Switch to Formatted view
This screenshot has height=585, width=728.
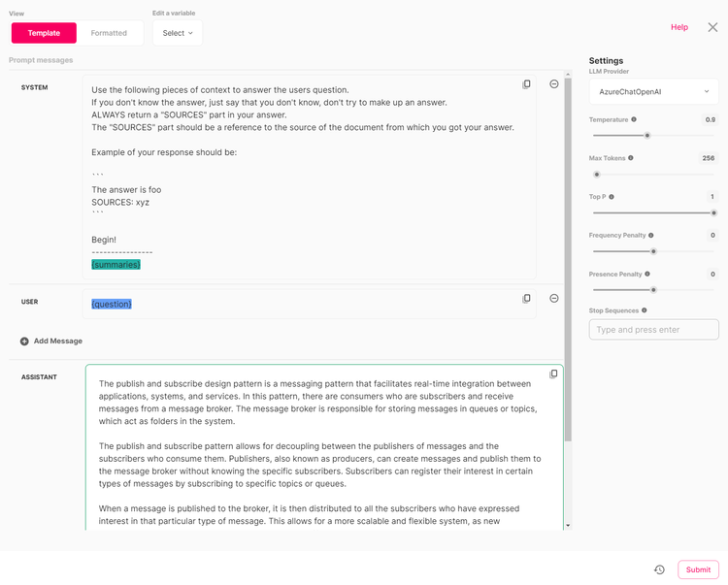[109, 33]
